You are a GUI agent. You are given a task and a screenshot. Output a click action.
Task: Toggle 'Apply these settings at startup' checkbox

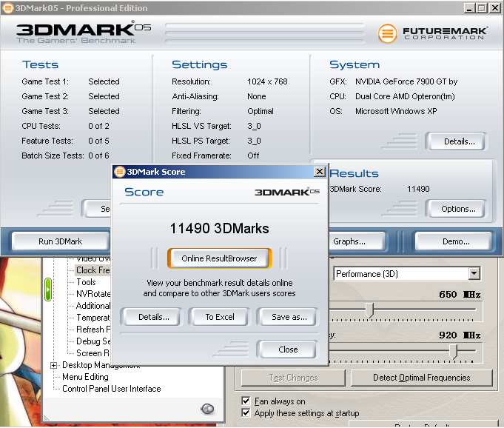click(x=246, y=412)
